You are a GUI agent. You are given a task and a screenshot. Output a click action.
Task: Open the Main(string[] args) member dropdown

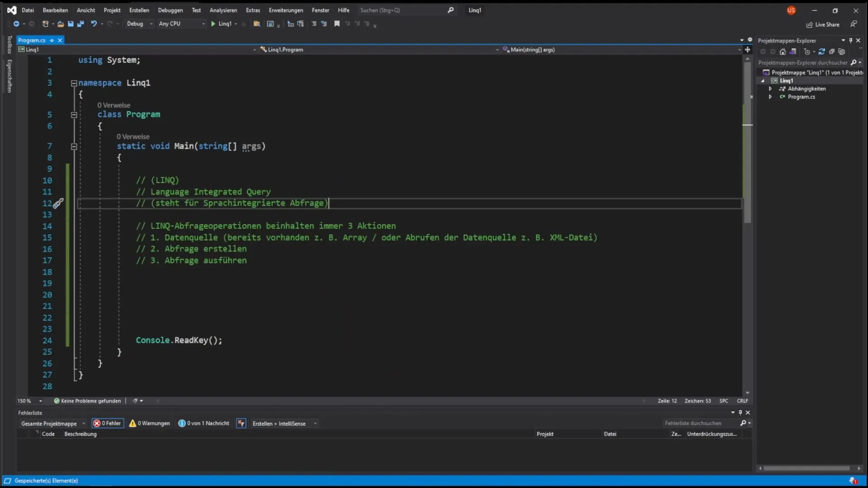pos(622,50)
